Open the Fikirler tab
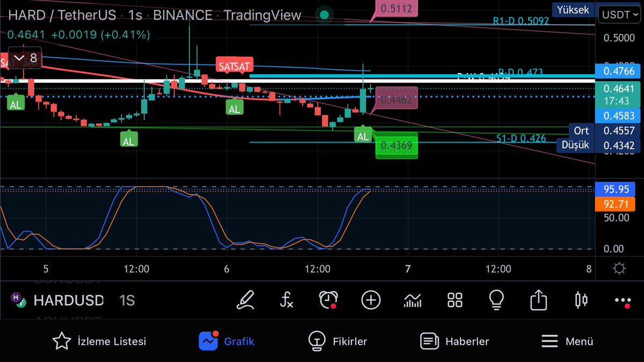Screen dimensions: 644x362 coord(338,341)
